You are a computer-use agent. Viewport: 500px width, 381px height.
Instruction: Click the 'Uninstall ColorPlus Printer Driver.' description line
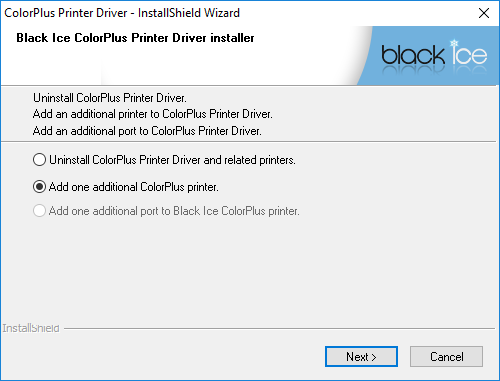pos(110,98)
